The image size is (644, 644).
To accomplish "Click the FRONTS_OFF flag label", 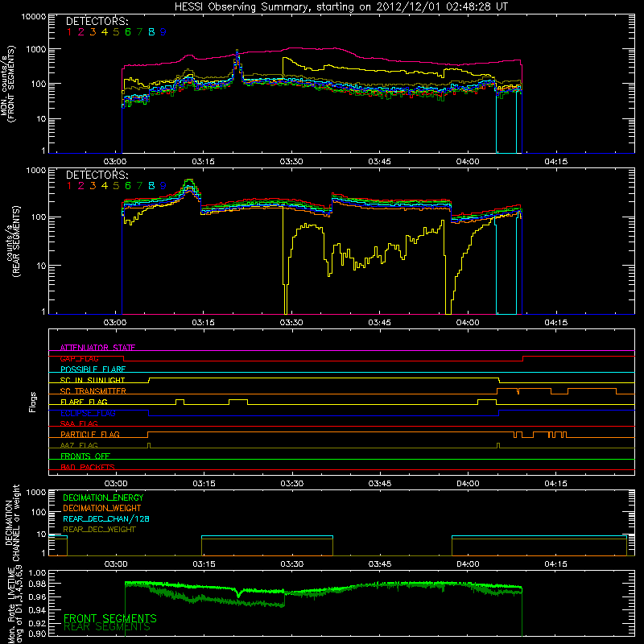I will (85, 456).
